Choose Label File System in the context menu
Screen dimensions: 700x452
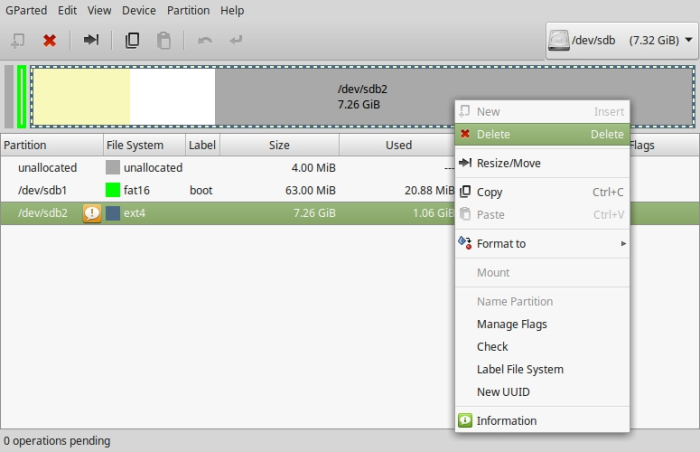542,369
